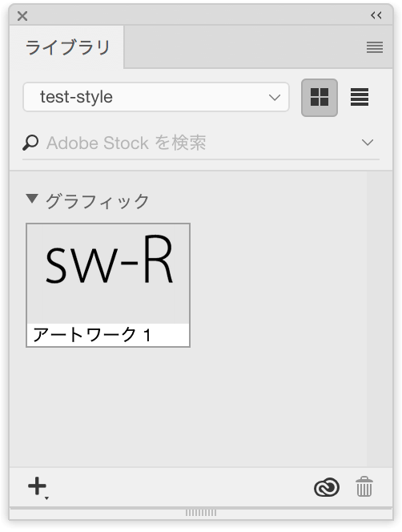Click the アートワーク 1 item label
The height and width of the screenshot is (532, 402).
(x=92, y=335)
